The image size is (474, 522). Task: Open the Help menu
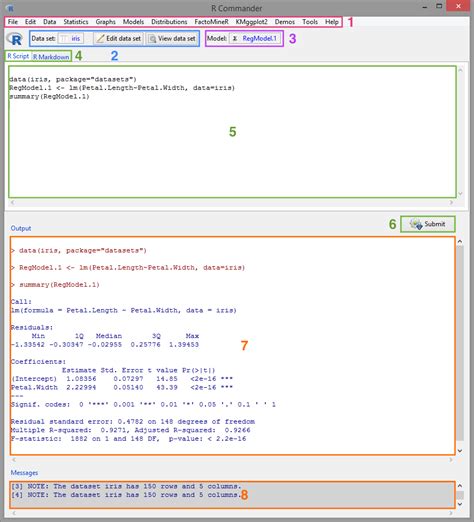coord(332,22)
